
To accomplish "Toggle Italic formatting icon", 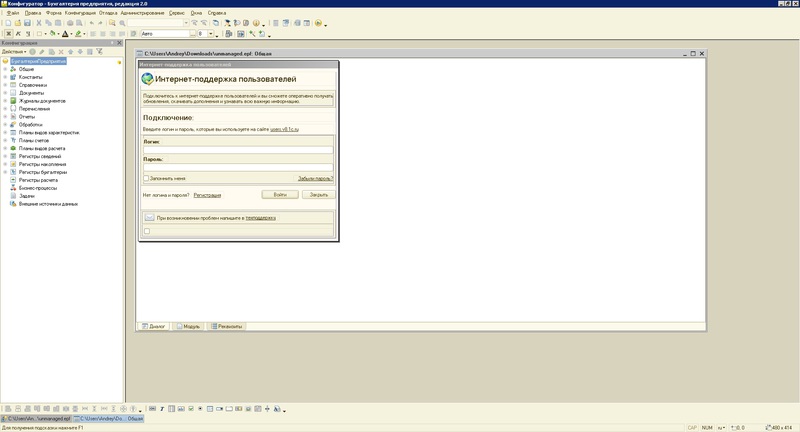I will pos(18,34).
